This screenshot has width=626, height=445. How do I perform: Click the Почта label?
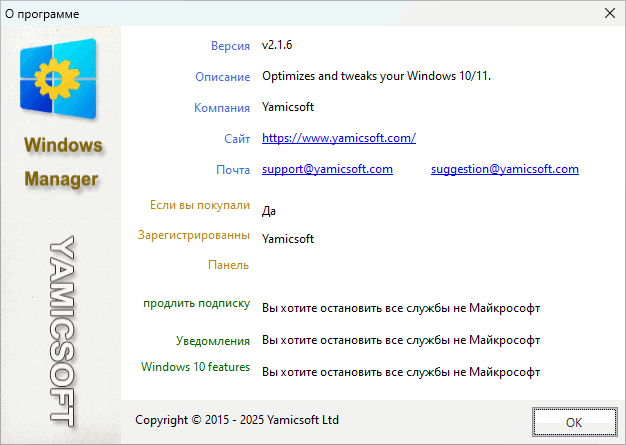tap(233, 170)
